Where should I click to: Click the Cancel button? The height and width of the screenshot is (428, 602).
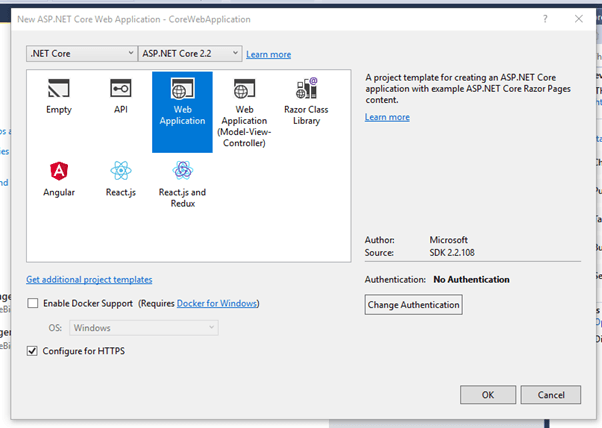[x=551, y=395]
